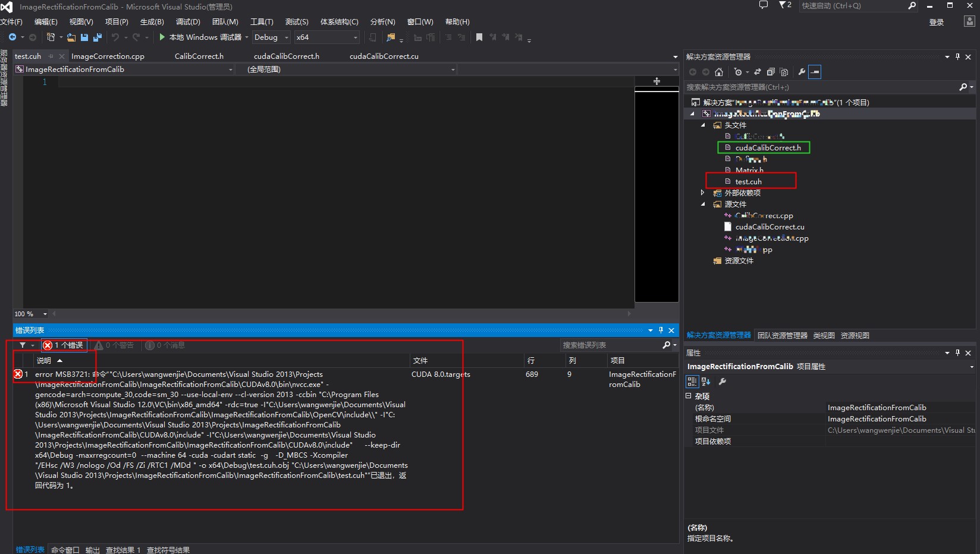This screenshot has width=980, height=554.
Task: Click the undo arrow in toolbar
Action: point(115,37)
